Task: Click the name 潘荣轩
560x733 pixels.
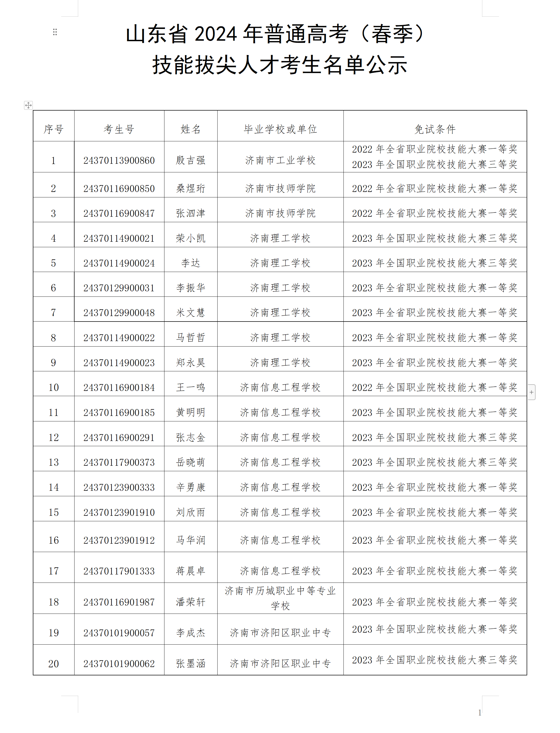Action: (191, 602)
